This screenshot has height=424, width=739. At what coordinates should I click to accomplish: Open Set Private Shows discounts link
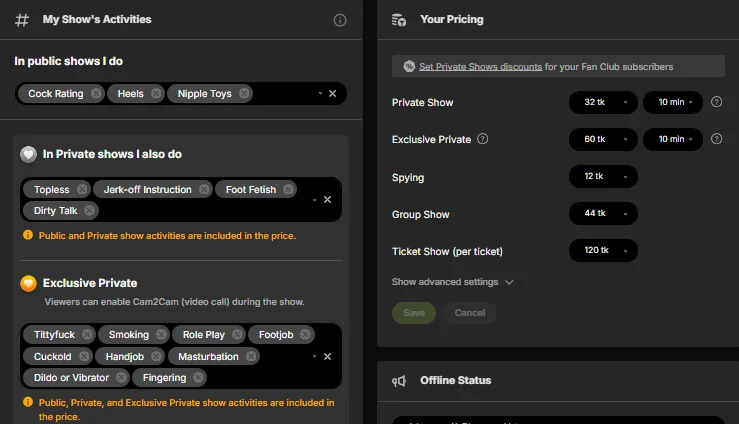coord(480,67)
